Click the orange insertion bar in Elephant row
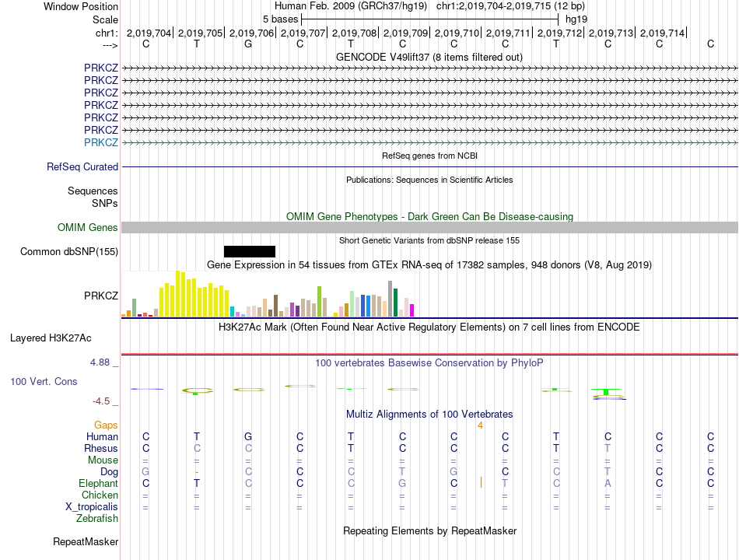 (x=481, y=483)
